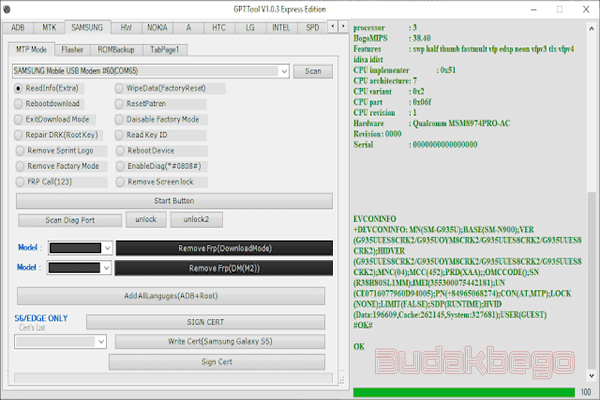This screenshot has width=600, height=400.
Task: Open the ROMBackup sub-tab
Action: (116, 50)
